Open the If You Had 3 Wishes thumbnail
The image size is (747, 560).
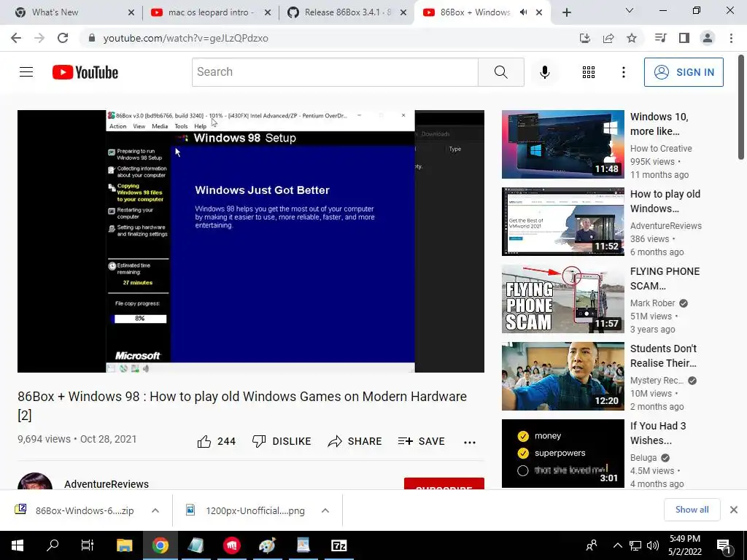(x=562, y=454)
